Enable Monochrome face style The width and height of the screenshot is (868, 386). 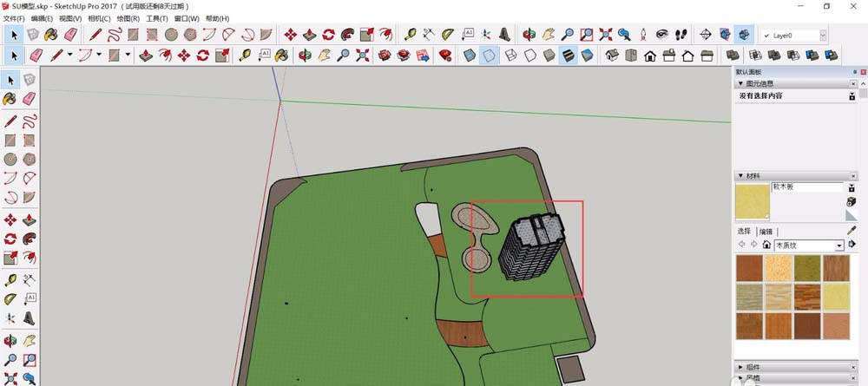588,56
